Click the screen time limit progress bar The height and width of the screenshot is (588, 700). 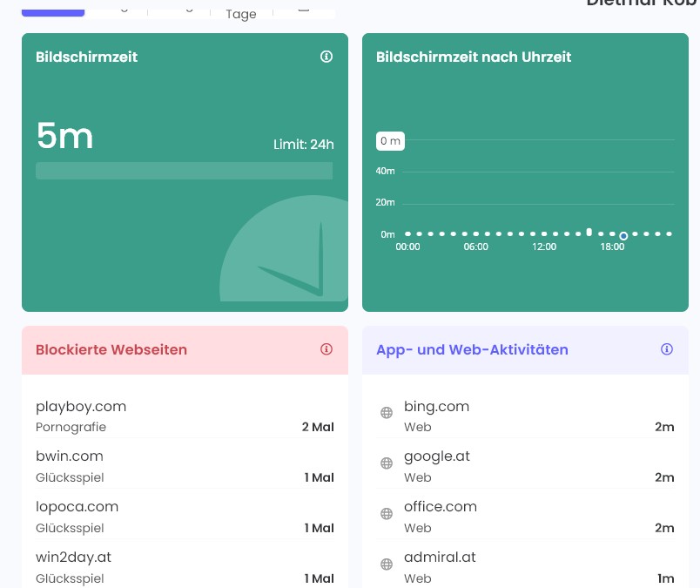pos(184,171)
